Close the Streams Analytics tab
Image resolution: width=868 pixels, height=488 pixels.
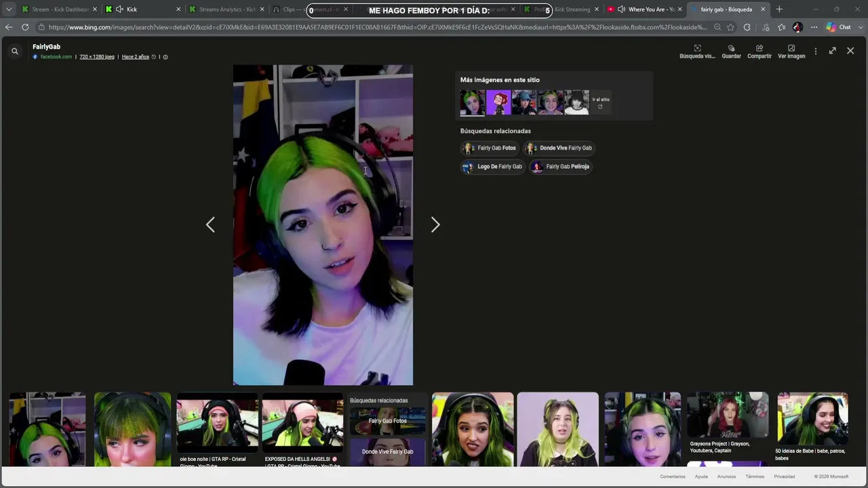[262, 9]
